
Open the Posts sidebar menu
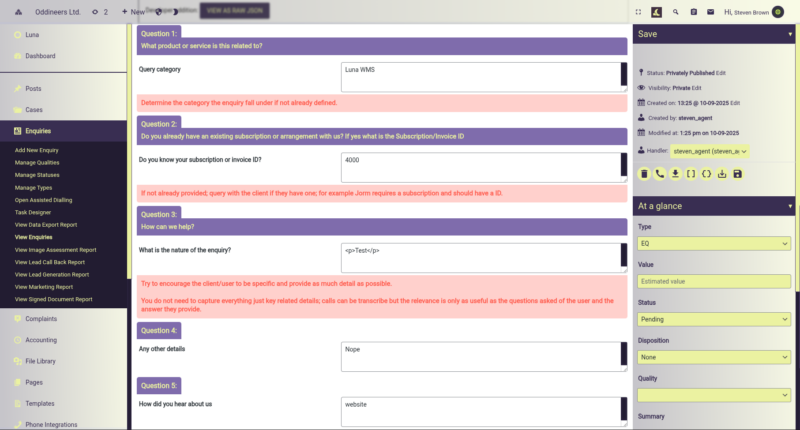pos(33,89)
